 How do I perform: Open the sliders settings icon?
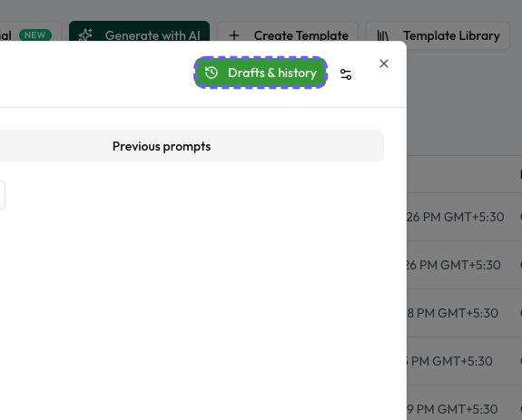pyautogui.click(x=346, y=74)
